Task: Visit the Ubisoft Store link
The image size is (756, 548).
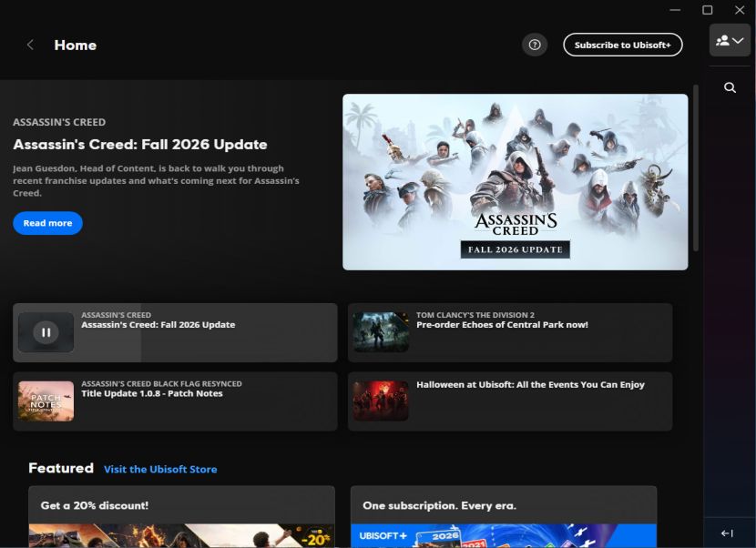Action: click(x=160, y=469)
